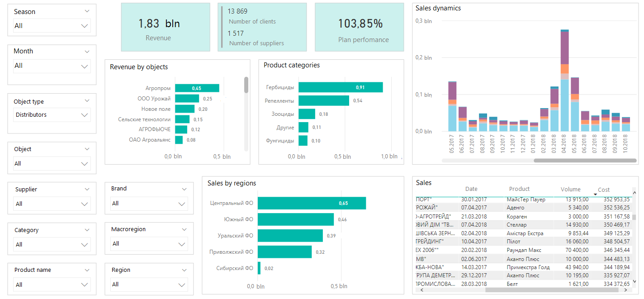Click the Month slicer header chevron
The image size is (644, 299).
pyautogui.click(x=87, y=52)
